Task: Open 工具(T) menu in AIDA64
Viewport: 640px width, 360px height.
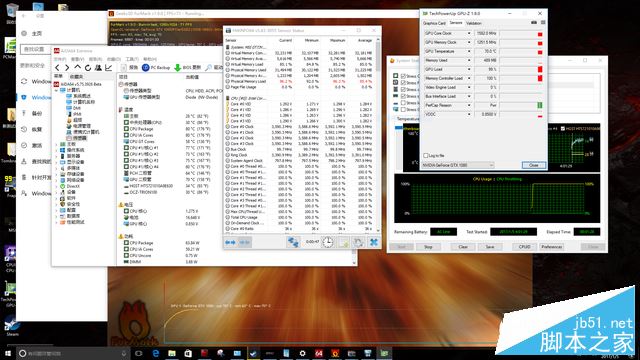Action: (x=132, y=59)
